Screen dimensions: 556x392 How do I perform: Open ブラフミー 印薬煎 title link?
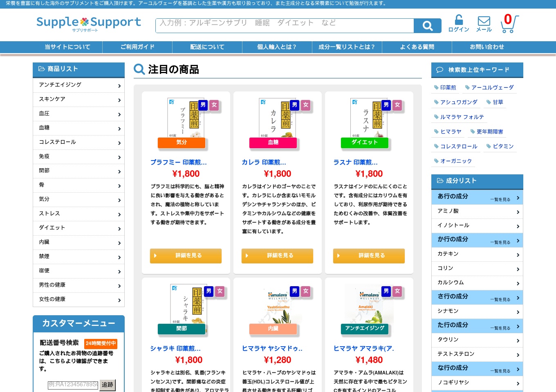click(179, 162)
